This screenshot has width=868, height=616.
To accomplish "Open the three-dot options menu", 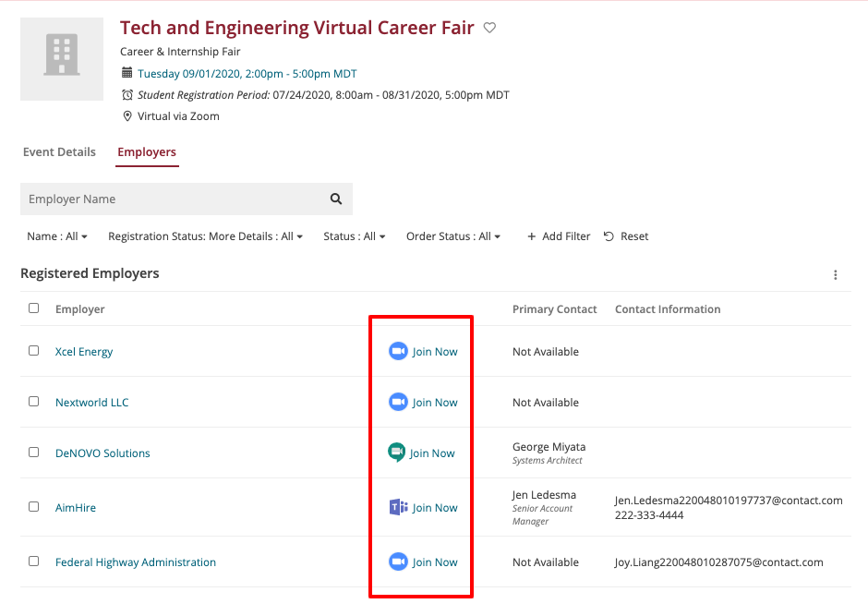I will point(836,274).
